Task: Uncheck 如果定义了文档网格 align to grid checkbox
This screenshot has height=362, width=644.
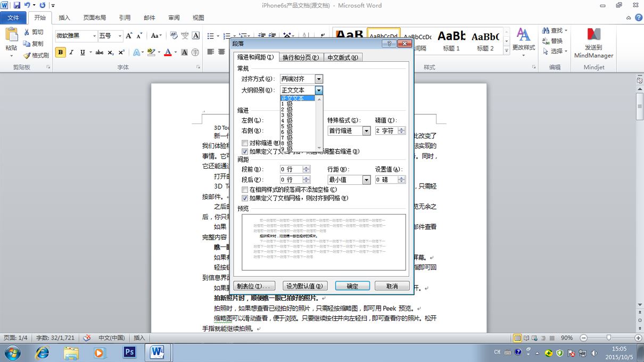Action: 245,198
